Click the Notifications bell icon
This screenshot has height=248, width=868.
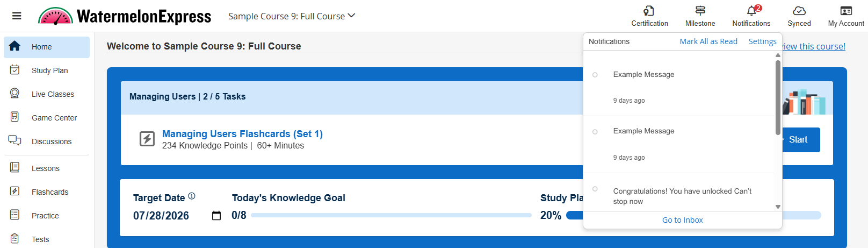click(x=751, y=11)
